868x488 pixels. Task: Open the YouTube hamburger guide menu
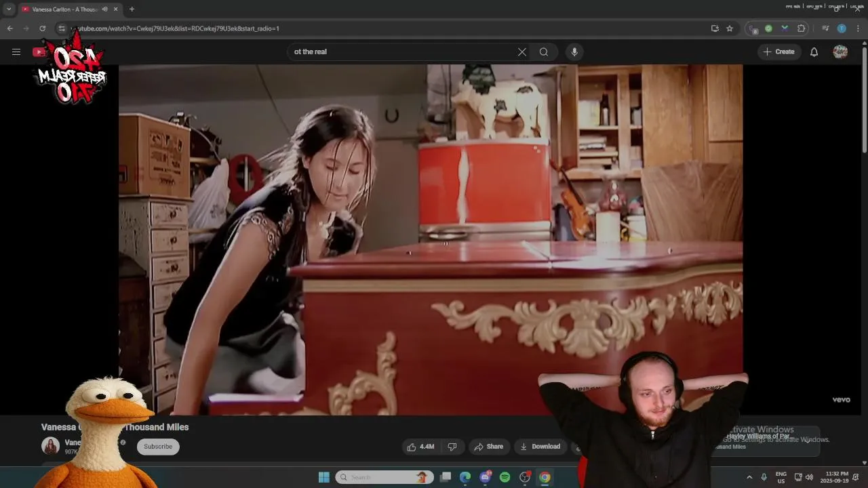(16, 52)
